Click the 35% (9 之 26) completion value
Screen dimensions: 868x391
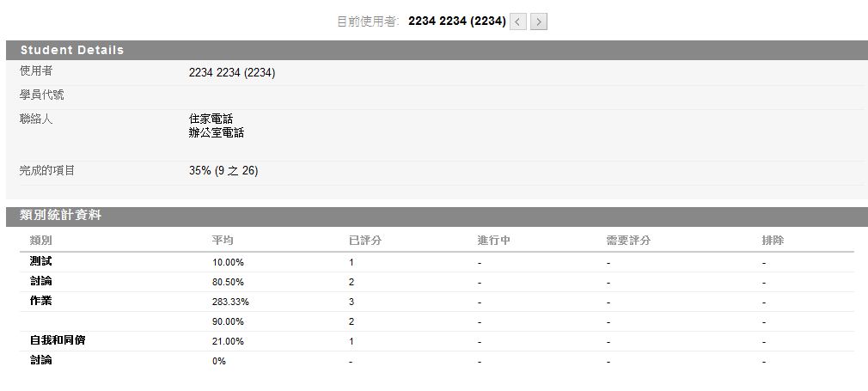pyautogui.click(x=223, y=171)
